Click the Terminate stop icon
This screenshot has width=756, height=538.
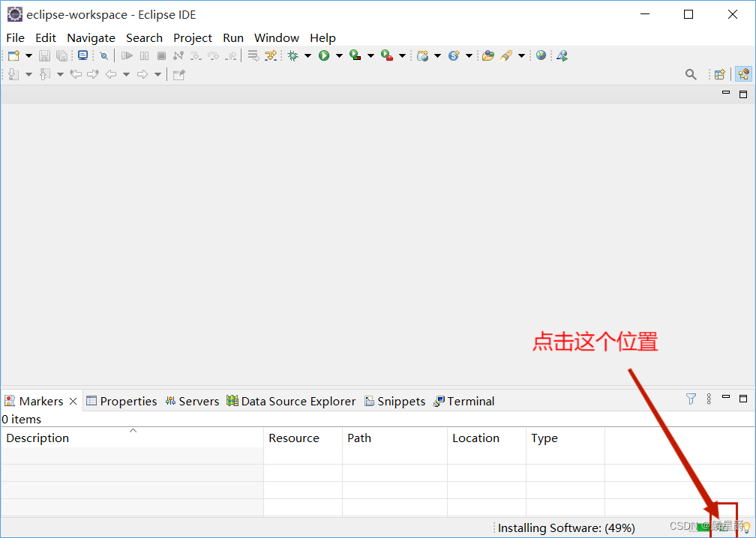point(161,56)
